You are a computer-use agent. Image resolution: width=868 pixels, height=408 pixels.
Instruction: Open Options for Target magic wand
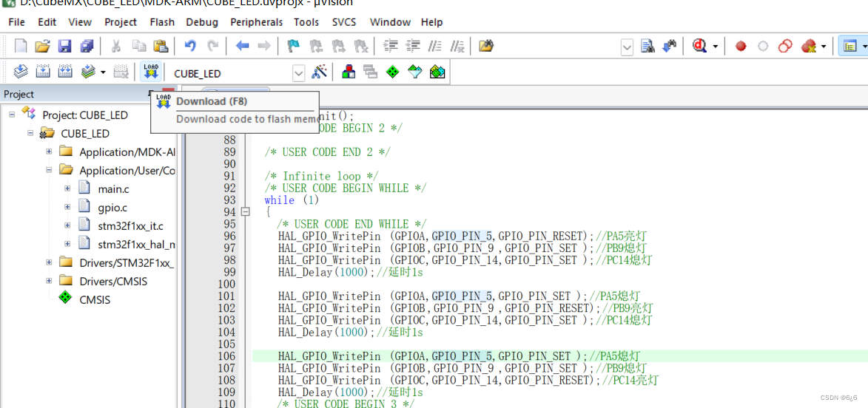coord(320,71)
